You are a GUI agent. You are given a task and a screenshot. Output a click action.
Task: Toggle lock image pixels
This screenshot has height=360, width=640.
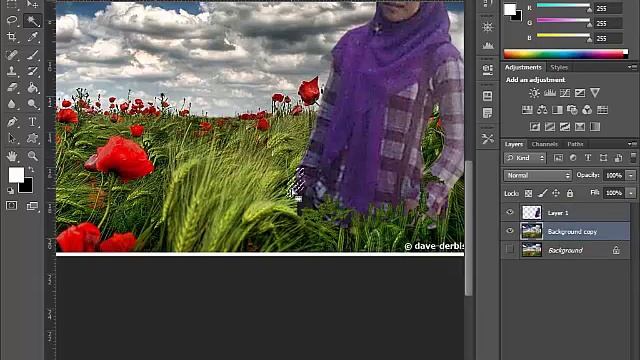542,193
